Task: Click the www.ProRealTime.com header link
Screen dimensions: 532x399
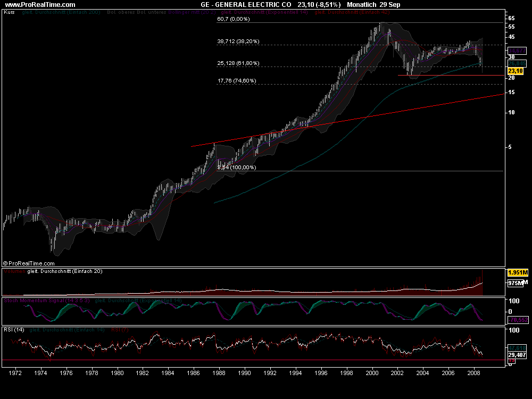Action: click(40, 4)
